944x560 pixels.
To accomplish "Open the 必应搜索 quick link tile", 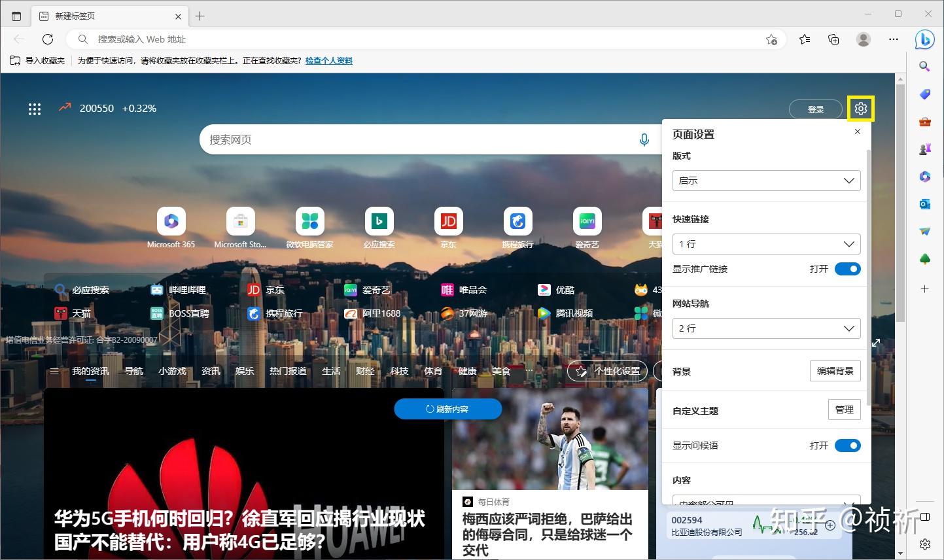I will 379,228.
